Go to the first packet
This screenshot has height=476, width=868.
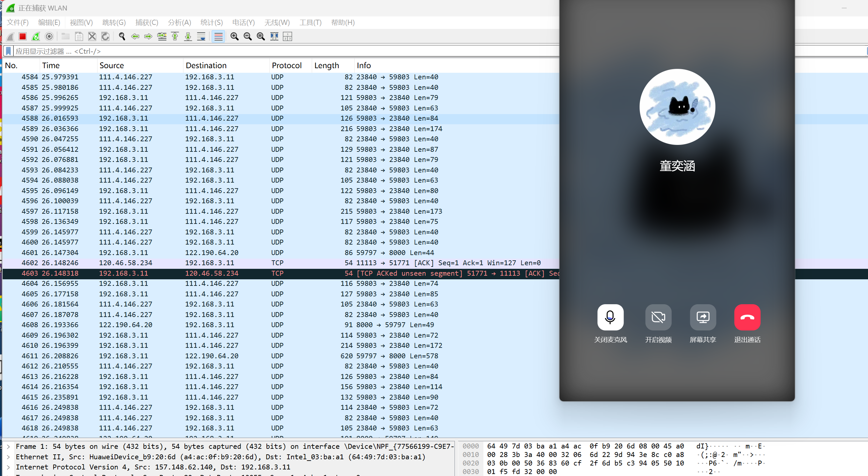click(175, 36)
